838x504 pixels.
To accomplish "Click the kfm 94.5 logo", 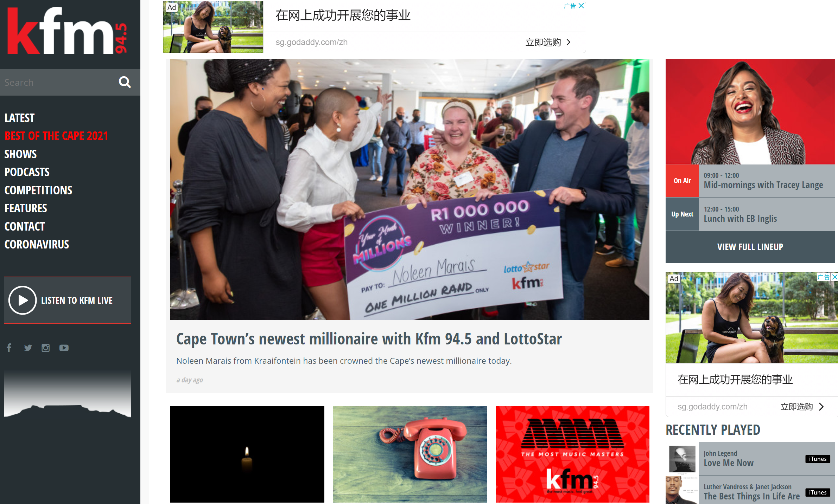I will [68, 31].
